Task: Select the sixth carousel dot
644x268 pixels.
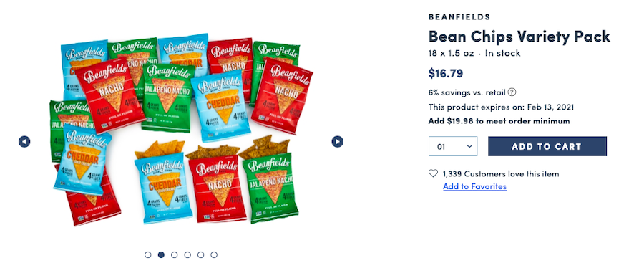Action: 213,254
